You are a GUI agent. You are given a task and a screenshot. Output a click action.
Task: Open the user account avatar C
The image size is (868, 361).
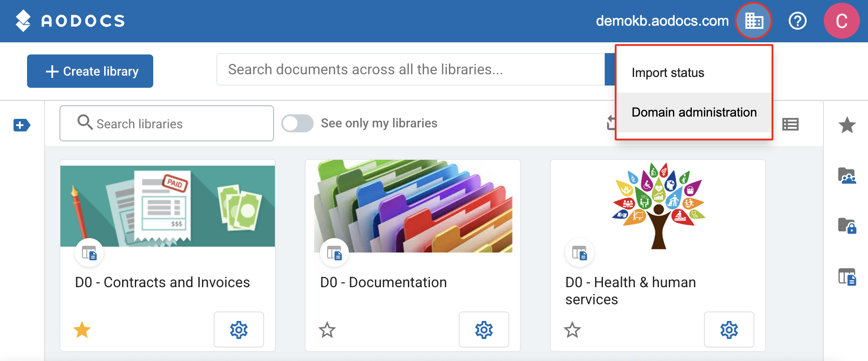tap(841, 21)
